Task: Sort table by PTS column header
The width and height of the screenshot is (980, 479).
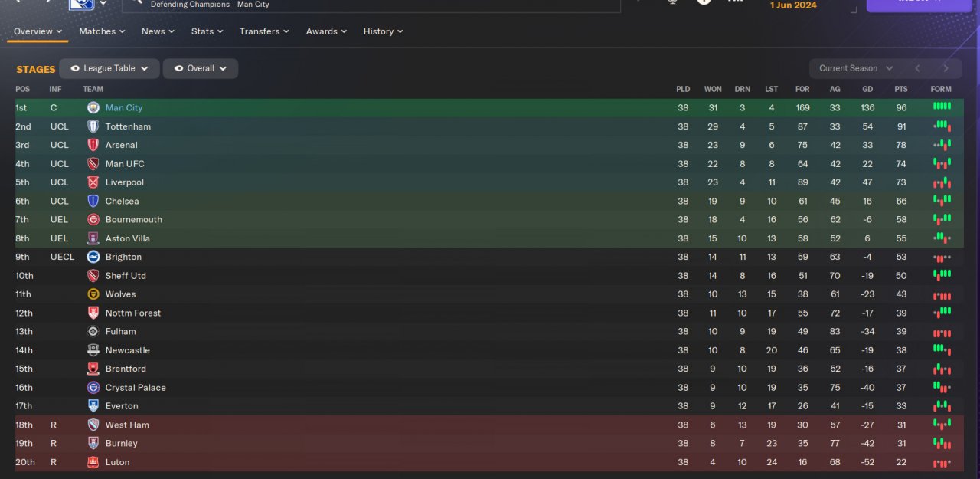Action: pos(901,89)
